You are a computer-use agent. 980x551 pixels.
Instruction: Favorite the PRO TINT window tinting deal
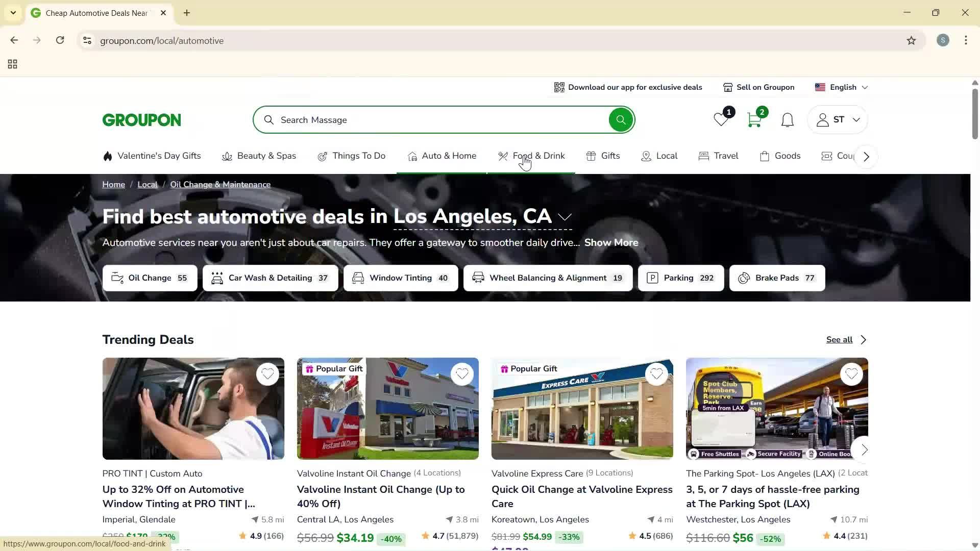(x=267, y=374)
